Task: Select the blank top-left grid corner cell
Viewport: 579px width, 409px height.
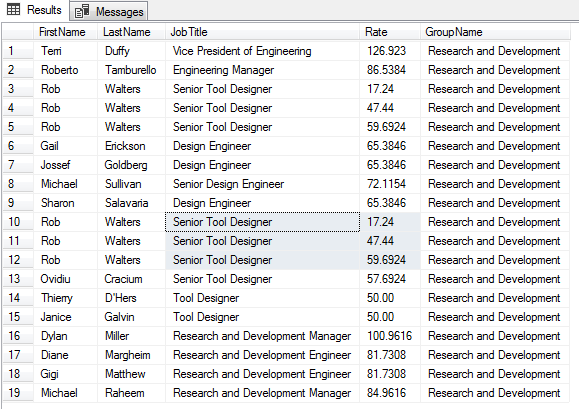Action: click(x=18, y=32)
